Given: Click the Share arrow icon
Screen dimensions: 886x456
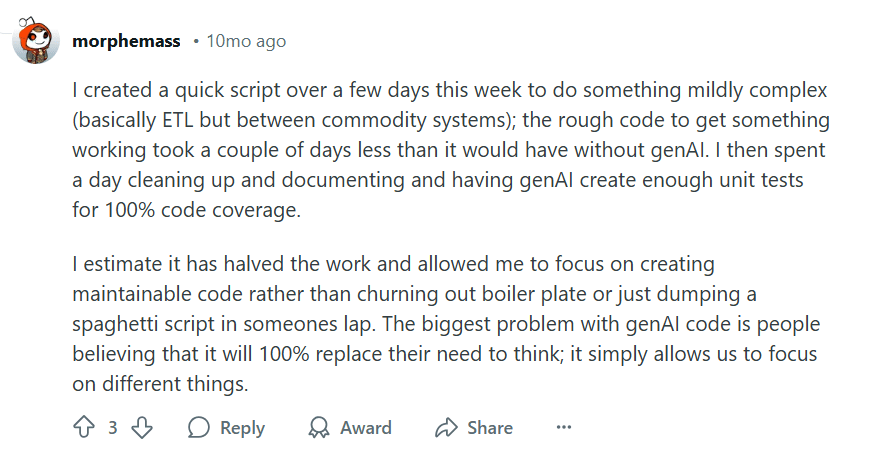Looking at the screenshot, I should point(446,428).
